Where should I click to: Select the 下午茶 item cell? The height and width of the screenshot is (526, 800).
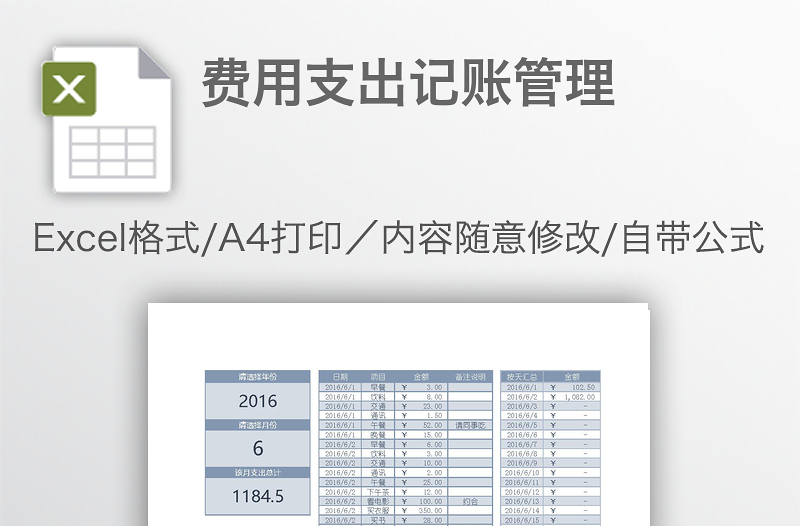tap(378, 492)
